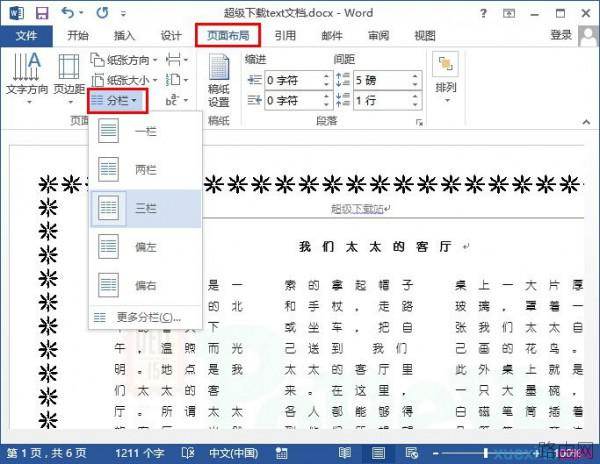Click the macro recording icon in status bar
The image size is (600, 464).
(282, 453)
